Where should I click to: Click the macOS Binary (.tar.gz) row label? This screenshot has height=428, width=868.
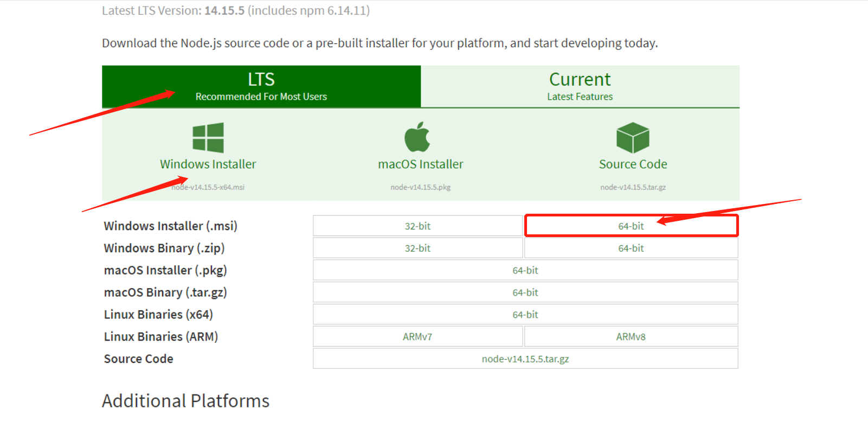coord(165,292)
